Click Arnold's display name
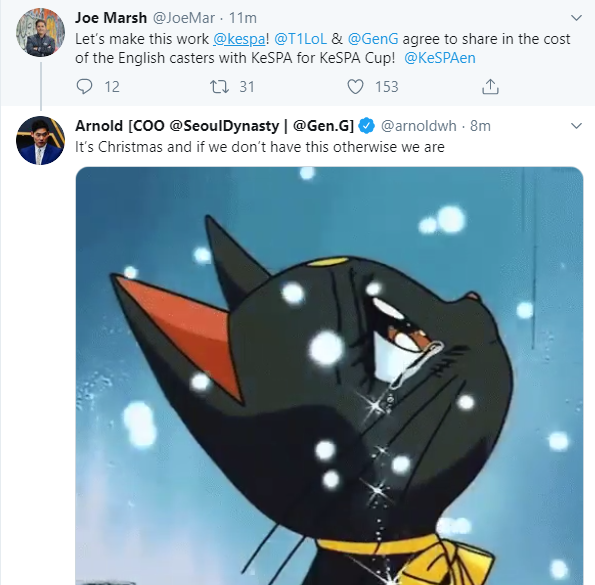The image size is (595, 585). 214,126
